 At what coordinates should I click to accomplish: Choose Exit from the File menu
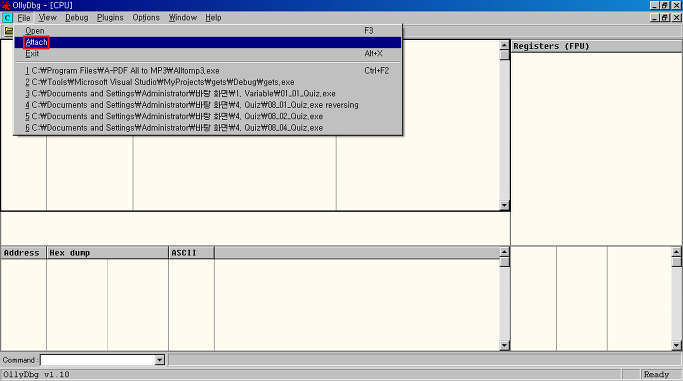point(208,54)
